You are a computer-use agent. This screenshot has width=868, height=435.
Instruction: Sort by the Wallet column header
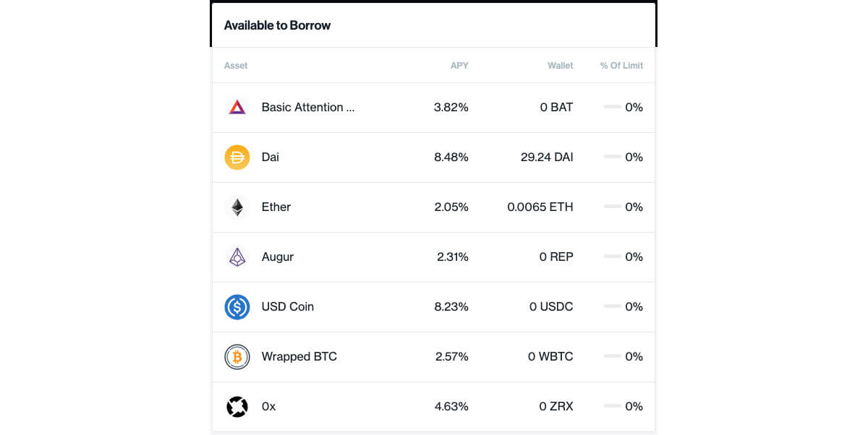click(x=560, y=66)
